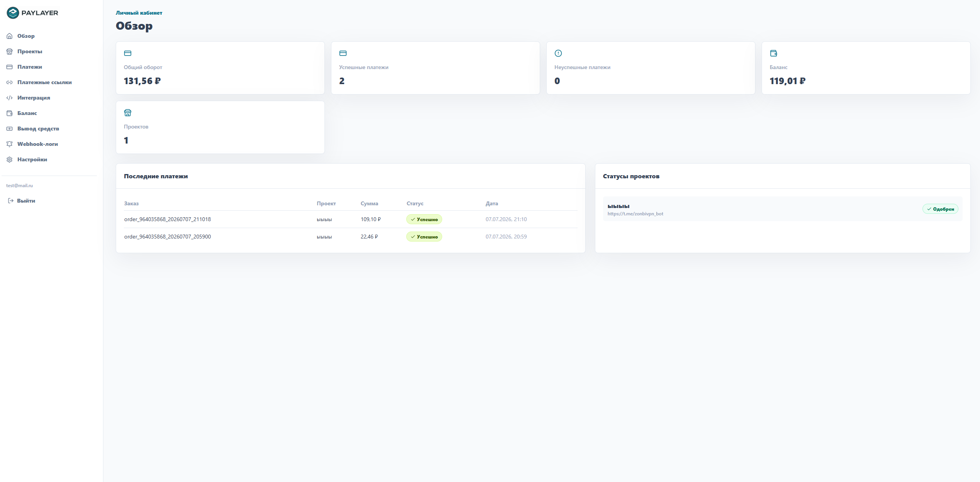This screenshot has width=980, height=482.
Task: Select order_964035868_20260707_205900
Action: [167, 237]
